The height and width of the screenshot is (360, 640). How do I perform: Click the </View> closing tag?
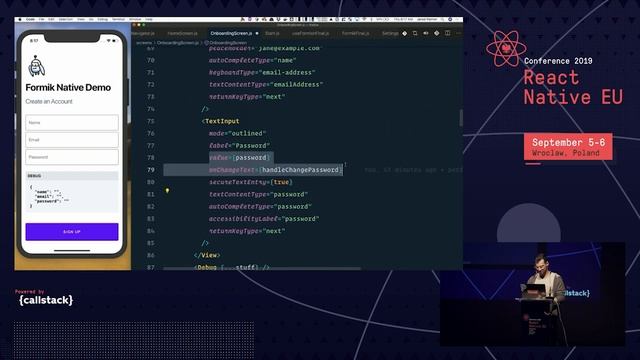pos(207,255)
